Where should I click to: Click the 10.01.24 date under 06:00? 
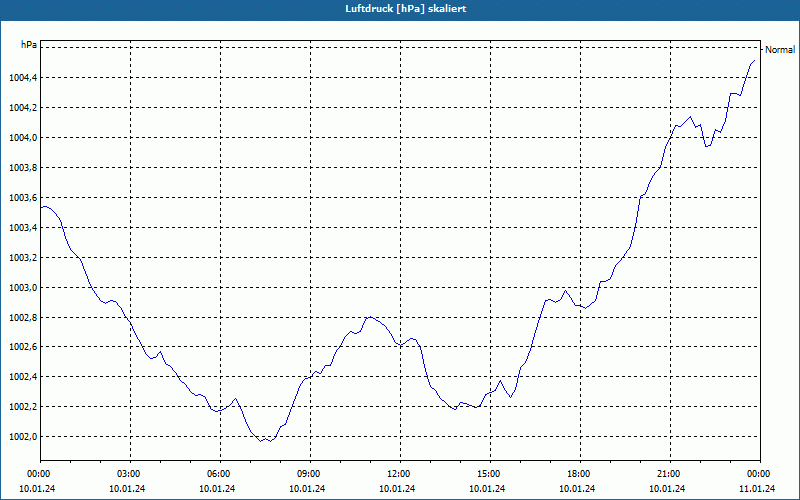(x=217, y=488)
